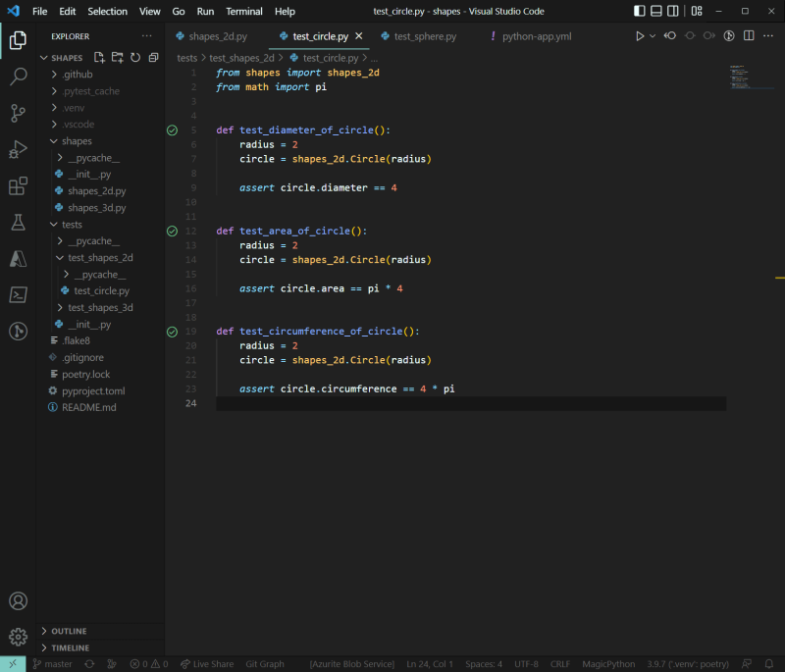The width and height of the screenshot is (785, 672).
Task: Open the Git Graph activity bar icon
Action: click(x=18, y=332)
